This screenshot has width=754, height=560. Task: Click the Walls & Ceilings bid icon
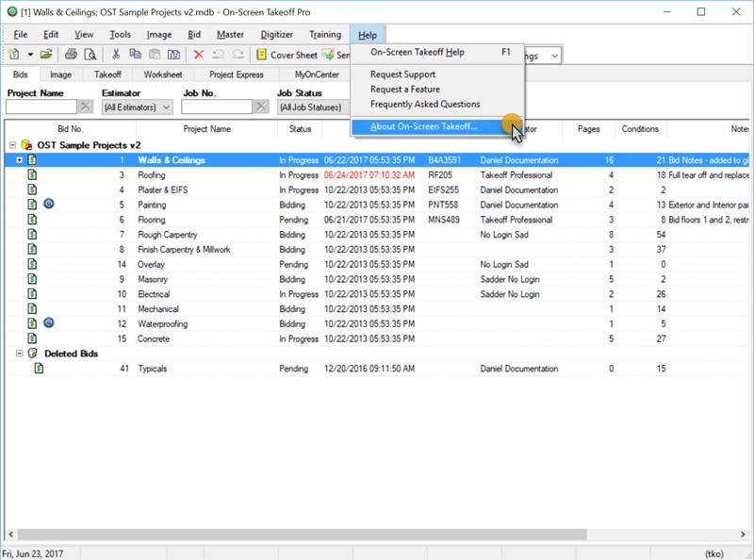tap(32, 159)
